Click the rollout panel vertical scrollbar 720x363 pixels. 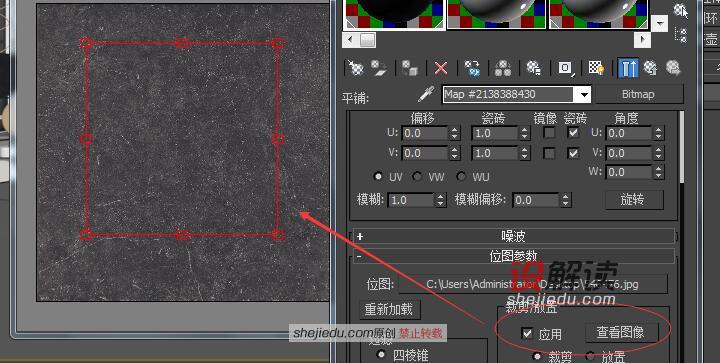(x=681, y=147)
